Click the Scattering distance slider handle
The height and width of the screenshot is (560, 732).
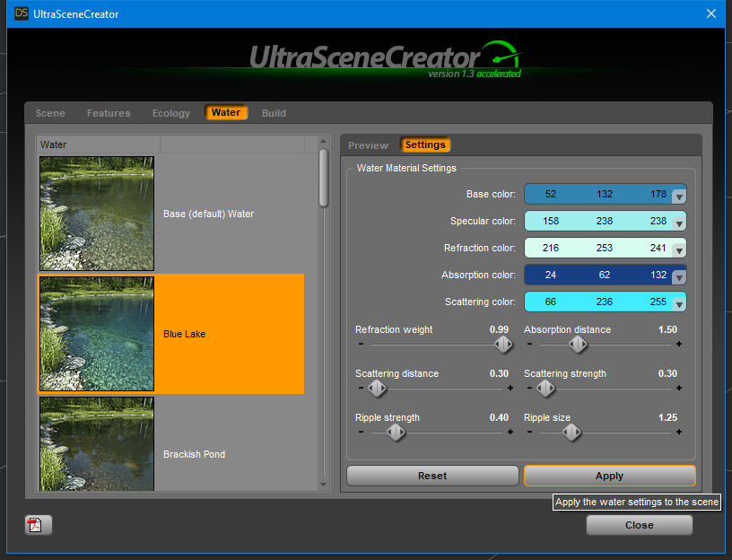click(x=377, y=388)
